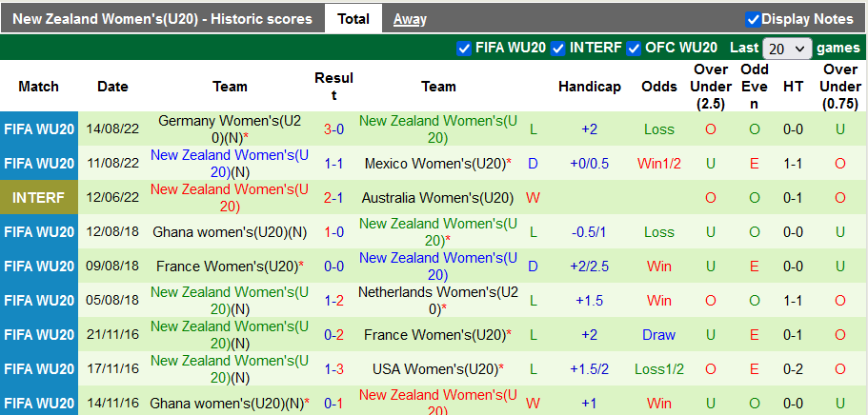The width and height of the screenshot is (868, 415).
Task: Click the INTERF match label
Action: click(x=39, y=198)
